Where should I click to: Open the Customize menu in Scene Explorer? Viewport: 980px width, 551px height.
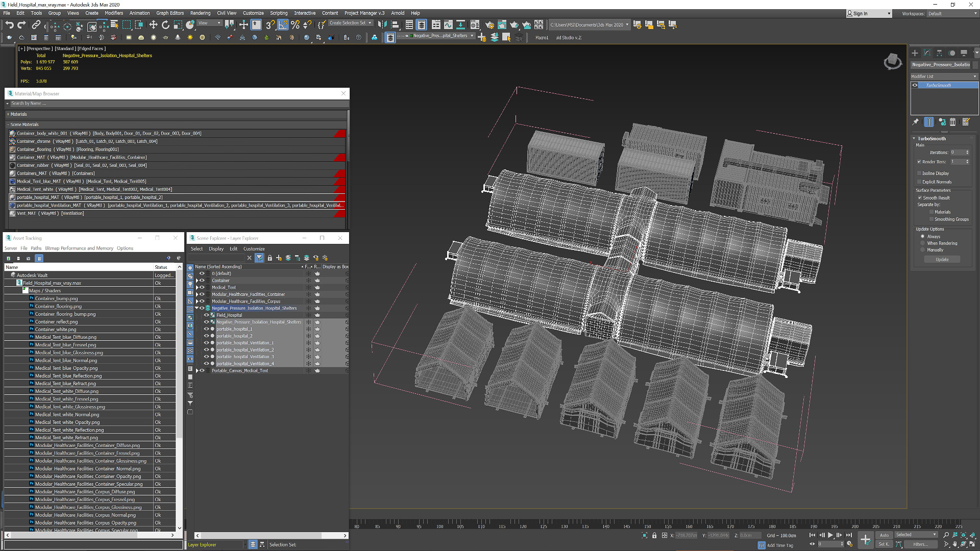(254, 249)
